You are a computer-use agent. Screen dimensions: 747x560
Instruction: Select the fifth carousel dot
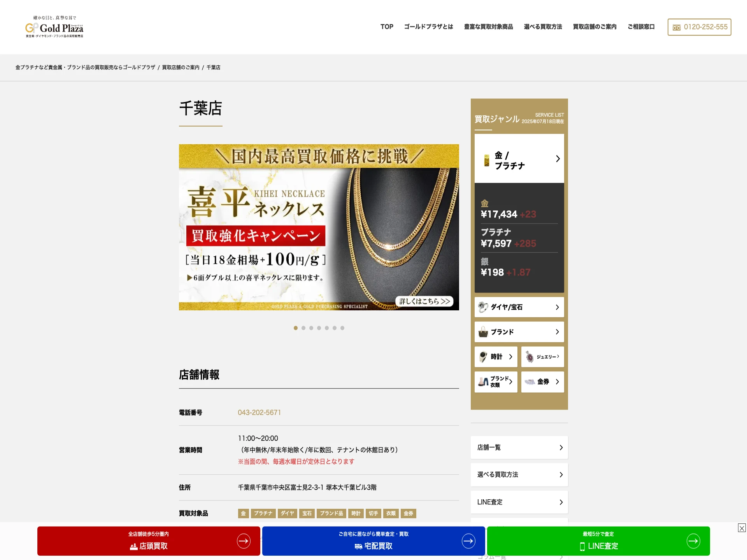pos(327,328)
